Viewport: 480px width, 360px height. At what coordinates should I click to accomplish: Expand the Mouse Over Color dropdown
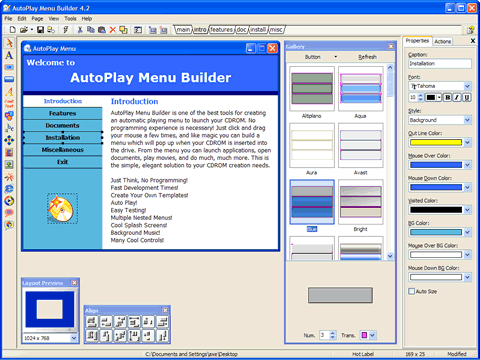pos(467,165)
